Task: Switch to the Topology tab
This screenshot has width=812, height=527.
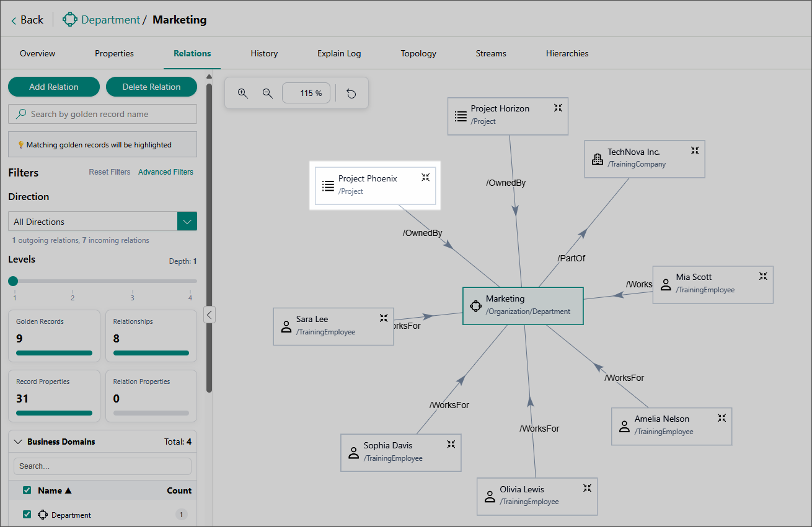Action: pos(418,54)
